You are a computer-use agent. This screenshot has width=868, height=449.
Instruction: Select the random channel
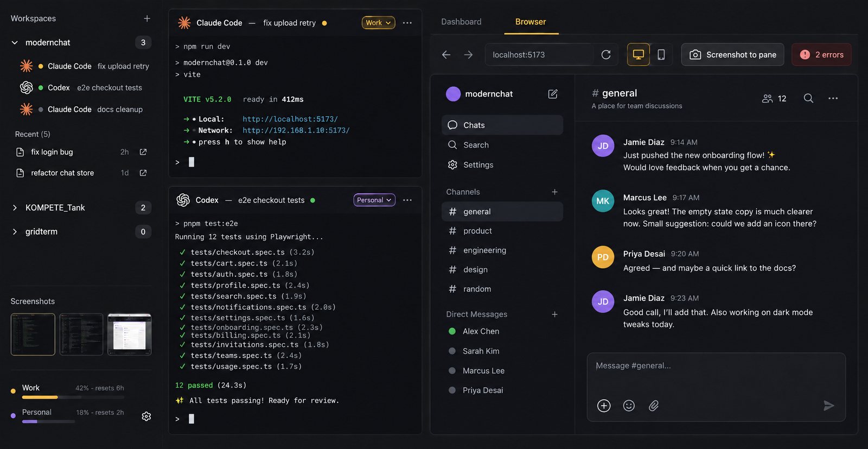(x=502, y=289)
